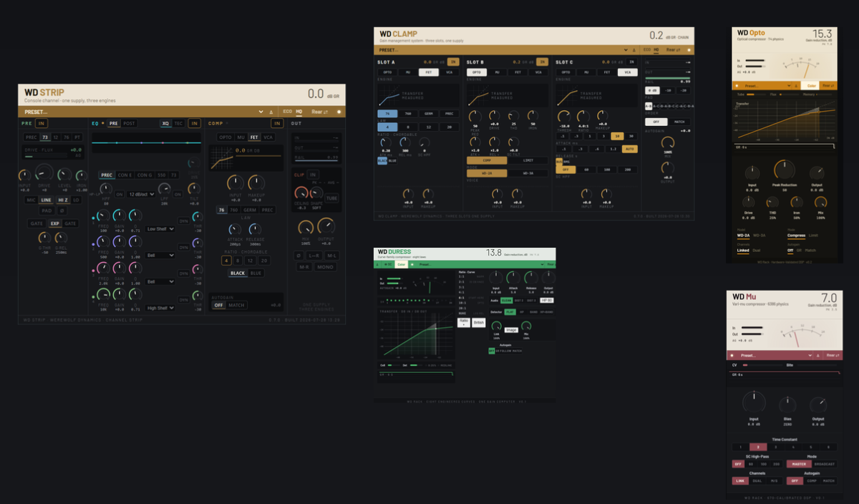Open the High Shelf filter type dropdown
This screenshot has width=859, height=504.
point(160,308)
